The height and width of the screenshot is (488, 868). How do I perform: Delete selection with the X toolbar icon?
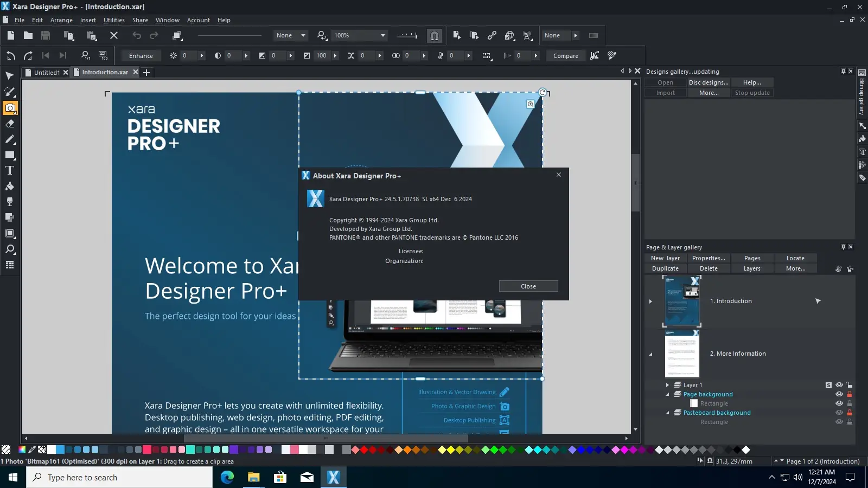[114, 35]
